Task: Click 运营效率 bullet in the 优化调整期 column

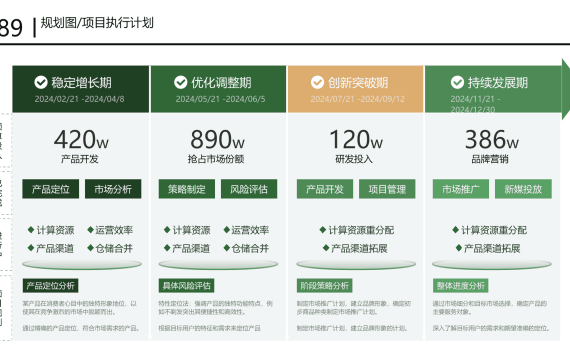Action: (x=246, y=230)
